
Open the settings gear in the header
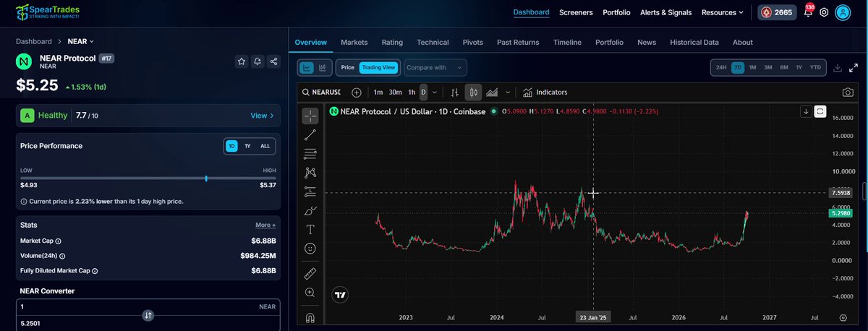point(824,12)
